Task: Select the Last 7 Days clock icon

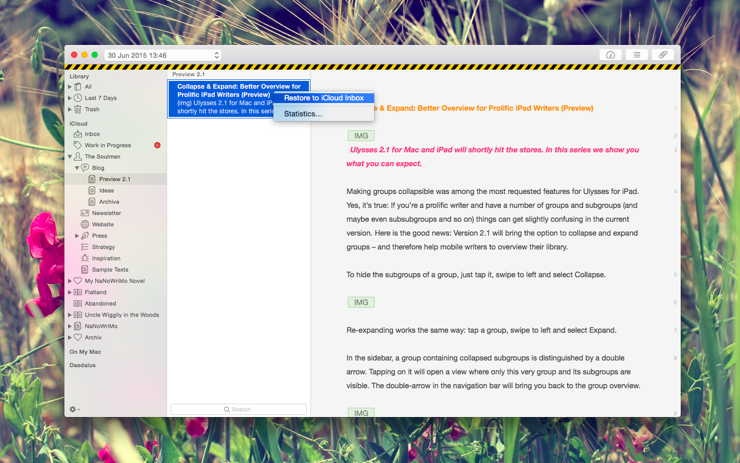Action: pyautogui.click(x=78, y=98)
